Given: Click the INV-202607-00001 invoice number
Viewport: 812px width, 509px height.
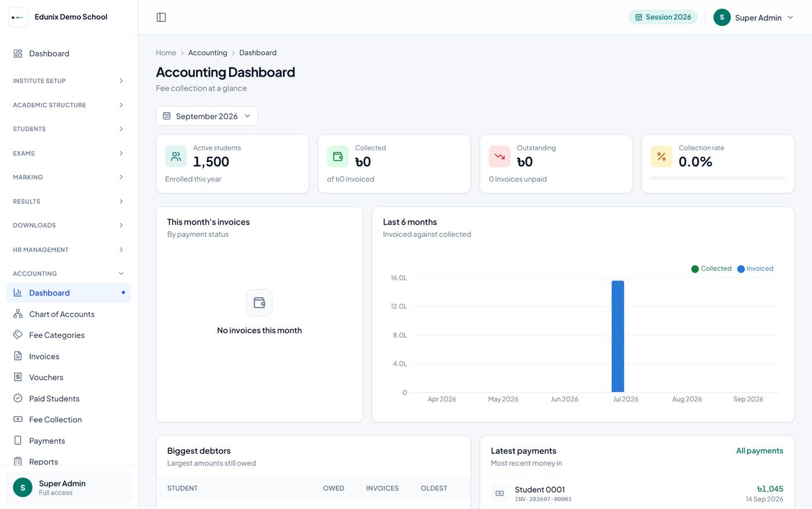Looking at the screenshot, I should [x=543, y=499].
